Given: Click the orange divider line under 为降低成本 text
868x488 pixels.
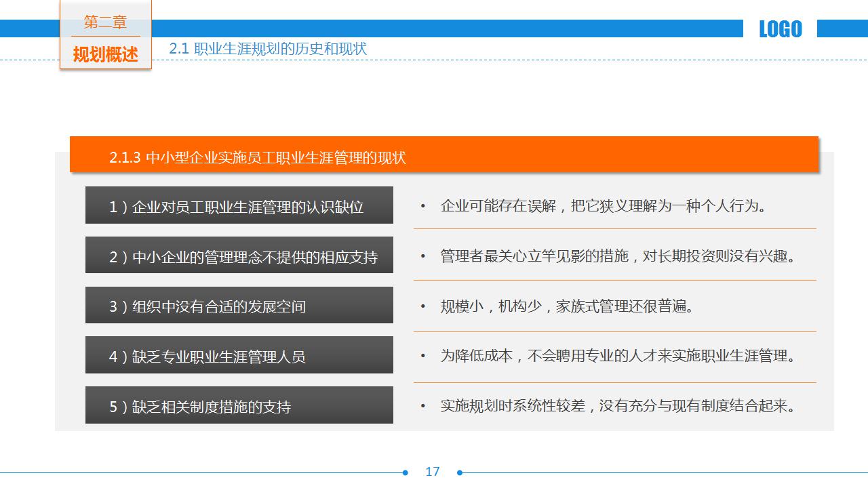Looking at the screenshot, I should point(614,381).
